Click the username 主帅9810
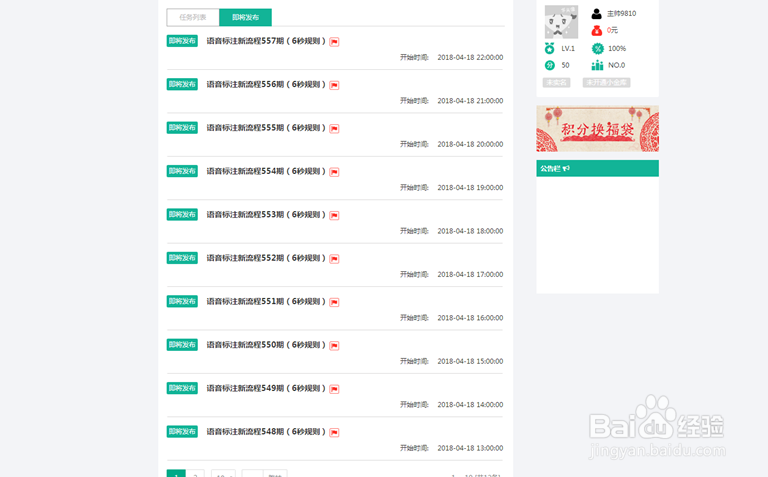This screenshot has width=768, height=477. point(622,14)
